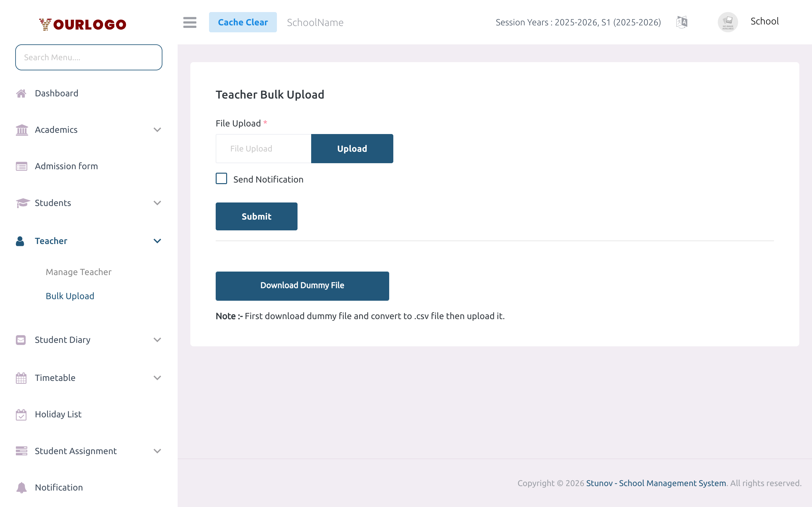Collapse the Teacher section
Viewport: 812px width, 507px height.
click(x=157, y=241)
